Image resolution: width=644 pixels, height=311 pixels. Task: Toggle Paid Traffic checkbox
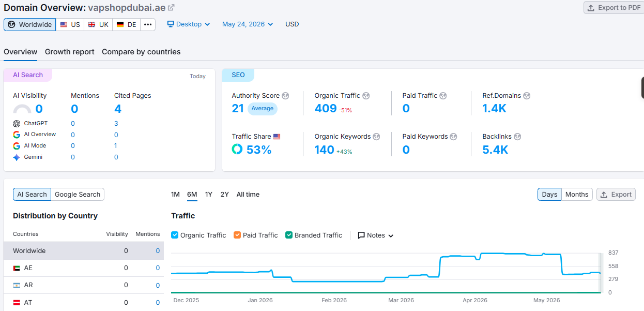tap(237, 235)
